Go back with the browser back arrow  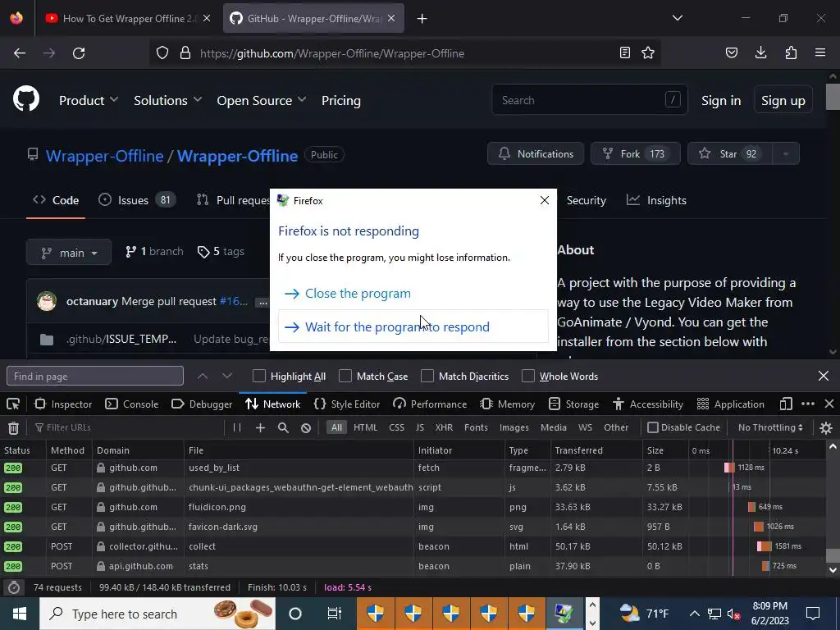[x=20, y=53]
